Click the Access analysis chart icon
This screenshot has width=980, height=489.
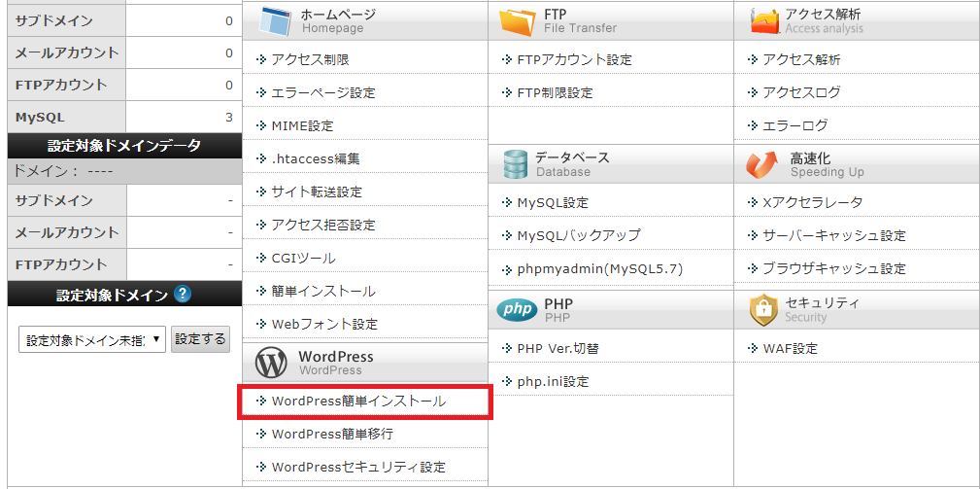click(x=764, y=21)
